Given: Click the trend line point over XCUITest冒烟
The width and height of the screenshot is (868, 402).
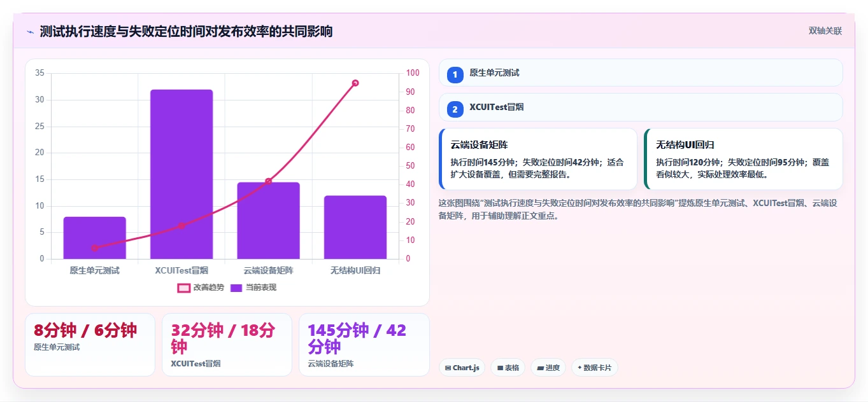Looking at the screenshot, I should (x=181, y=226).
